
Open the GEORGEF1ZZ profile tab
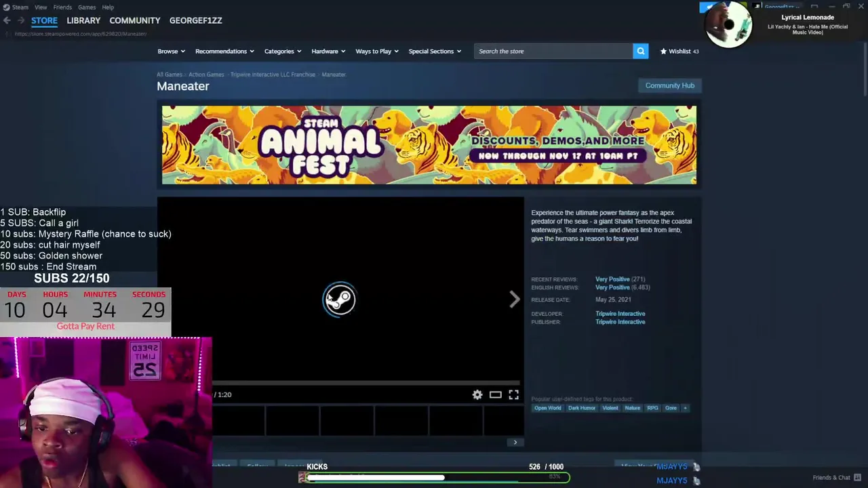point(196,20)
